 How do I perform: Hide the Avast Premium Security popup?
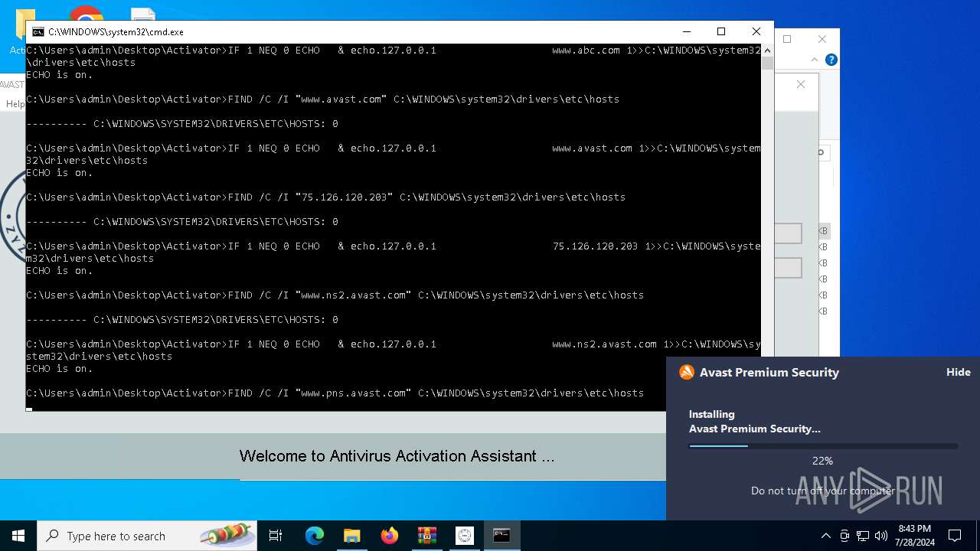(958, 372)
